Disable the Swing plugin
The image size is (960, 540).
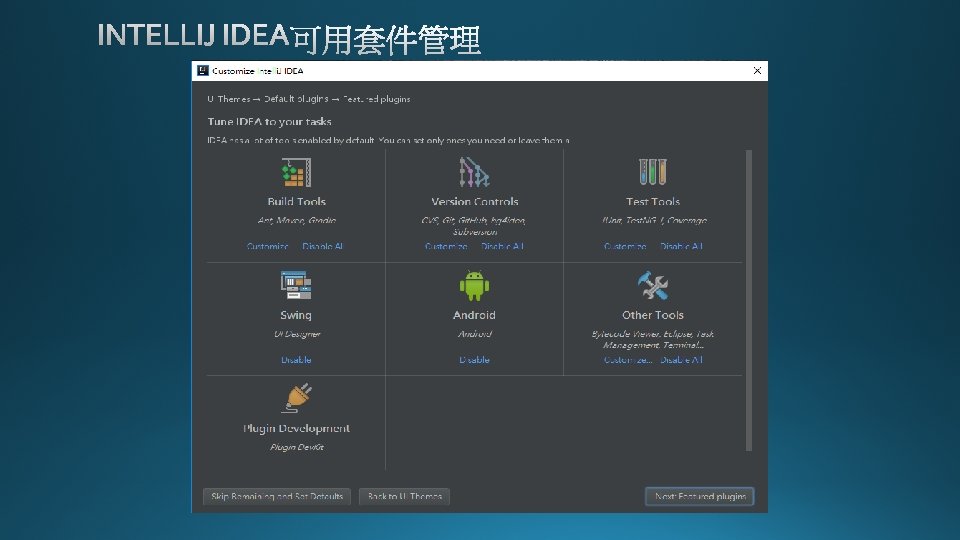[x=296, y=359]
